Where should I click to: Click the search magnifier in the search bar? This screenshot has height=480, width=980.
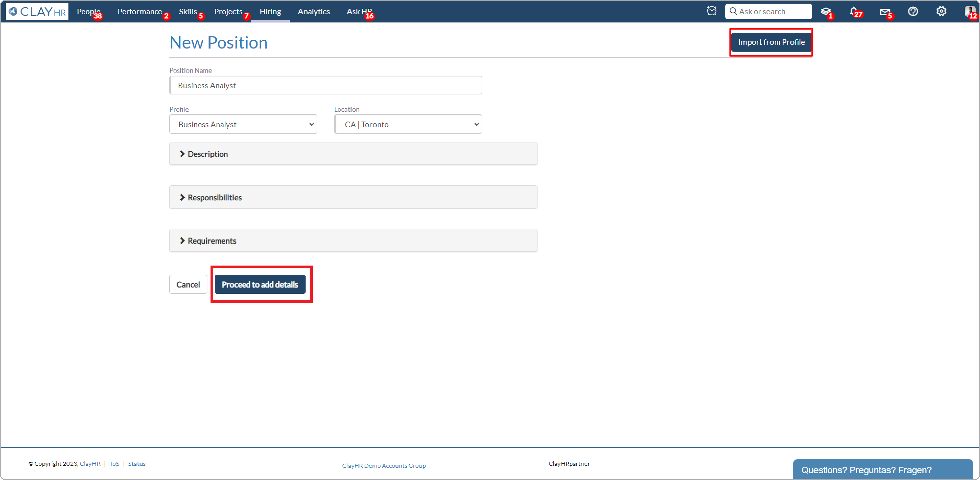click(734, 11)
